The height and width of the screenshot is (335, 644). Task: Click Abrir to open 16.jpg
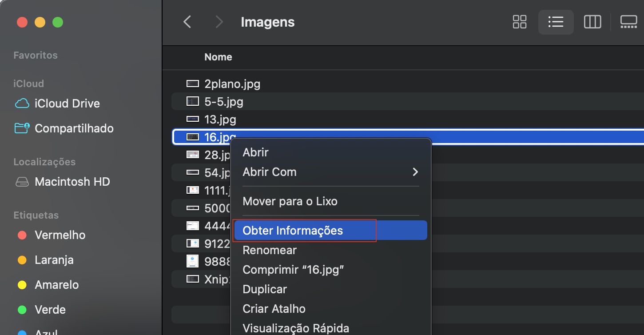(x=255, y=152)
